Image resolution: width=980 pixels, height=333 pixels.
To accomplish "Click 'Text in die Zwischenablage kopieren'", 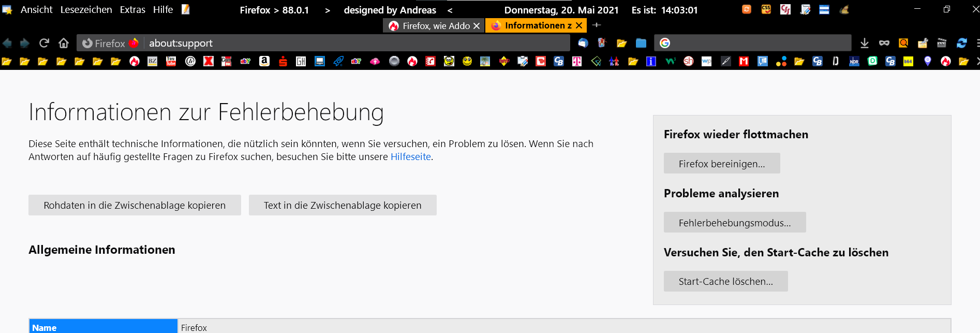I will point(343,205).
